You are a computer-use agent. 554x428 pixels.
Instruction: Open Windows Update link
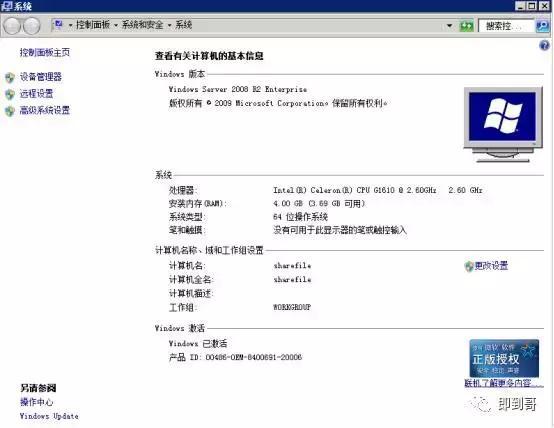pos(49,416)
